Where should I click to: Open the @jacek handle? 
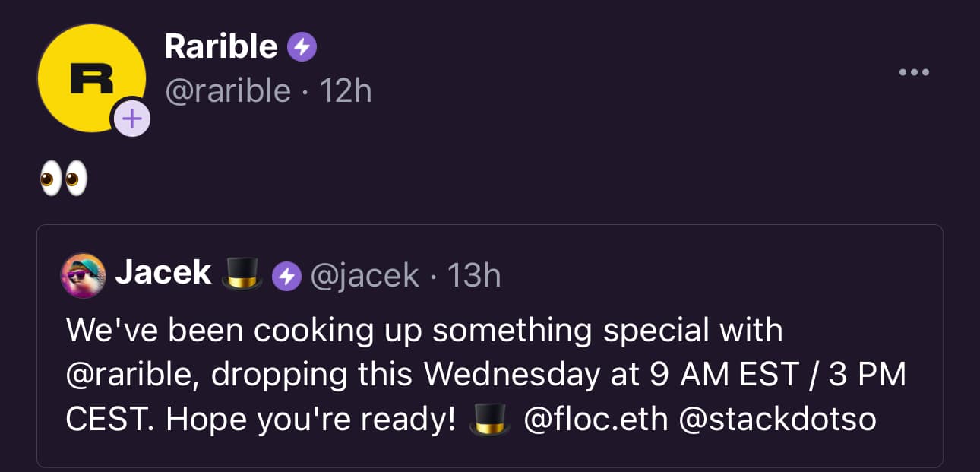pyautogui.click(x=364, y=276)
